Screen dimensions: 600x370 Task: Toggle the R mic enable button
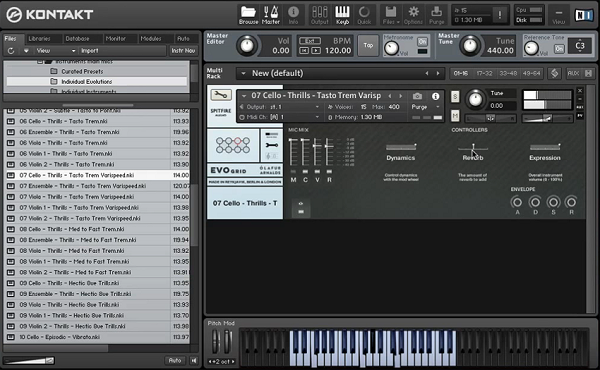tap(329, 171)
